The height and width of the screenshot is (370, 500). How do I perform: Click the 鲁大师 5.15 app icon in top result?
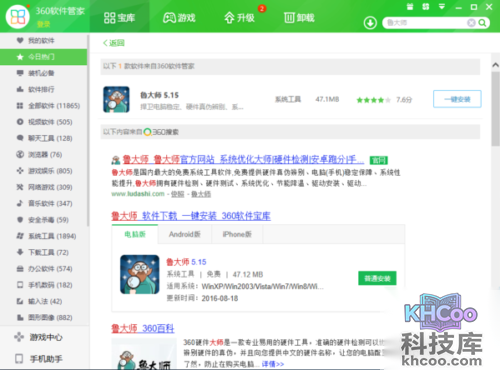pyautogui.click(x=116, y=99)
